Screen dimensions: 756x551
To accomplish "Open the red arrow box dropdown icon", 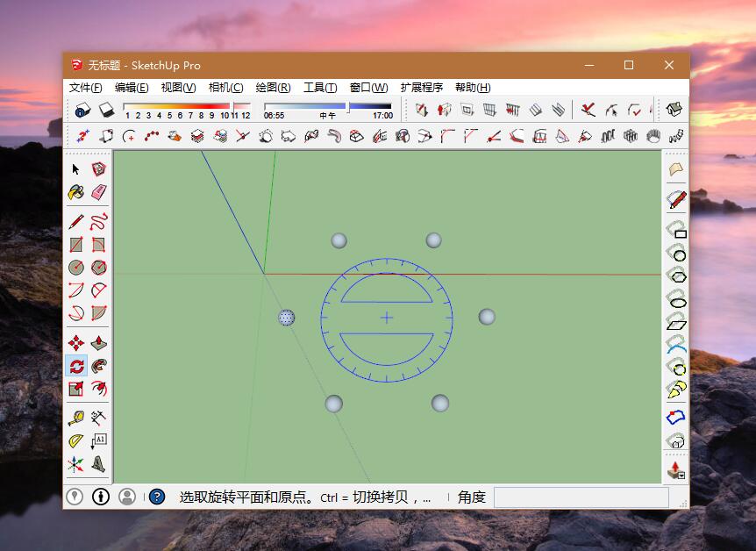I will pyautogui.click(x=676, y=469).
